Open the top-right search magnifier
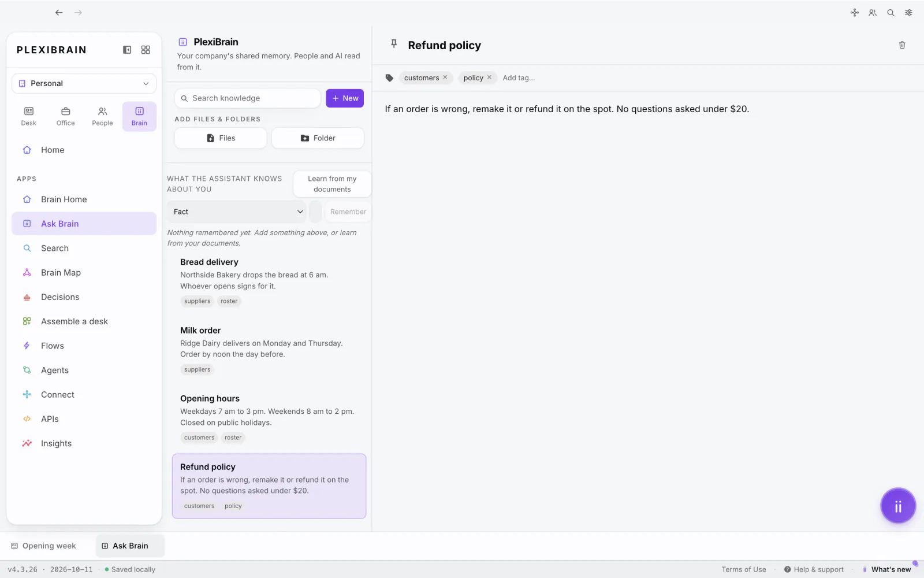This screenshot has height=578, width=924. [891, 13]
